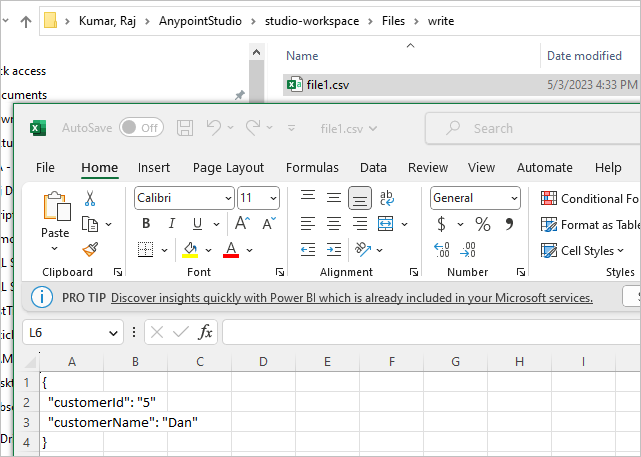641x457 pixels.
Task: Click the Wrap Text icon
Action: click(x=387, y=198)
